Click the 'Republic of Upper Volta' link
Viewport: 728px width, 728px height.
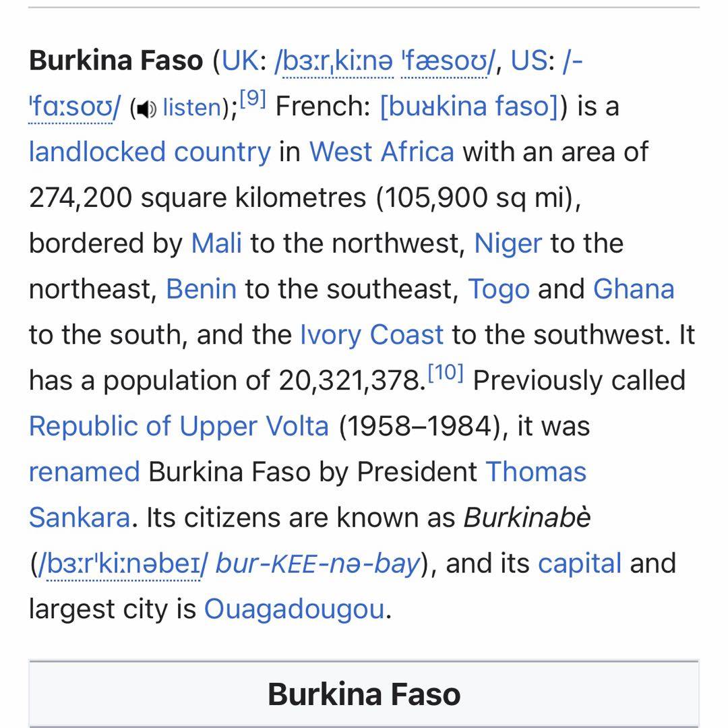click(179, 426)
